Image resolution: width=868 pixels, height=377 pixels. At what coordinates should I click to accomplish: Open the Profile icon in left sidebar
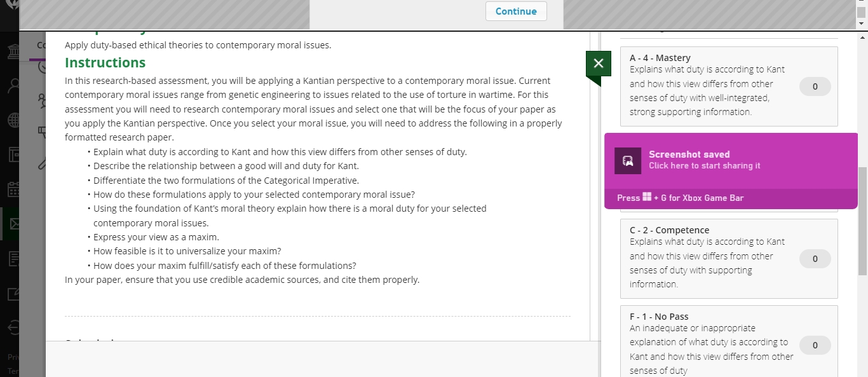[12, 86]
